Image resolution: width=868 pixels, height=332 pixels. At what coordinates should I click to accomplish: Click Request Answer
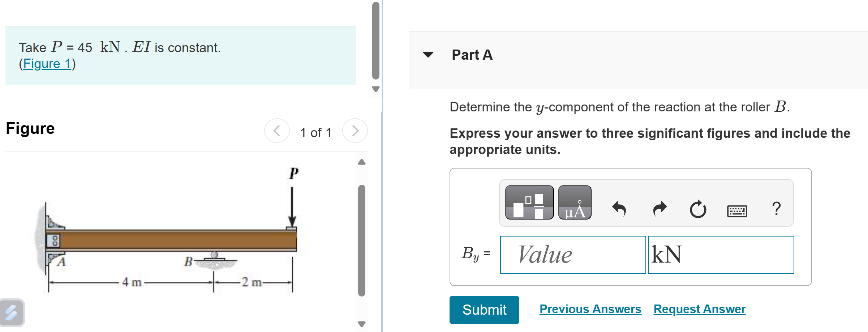pos(699,309)
